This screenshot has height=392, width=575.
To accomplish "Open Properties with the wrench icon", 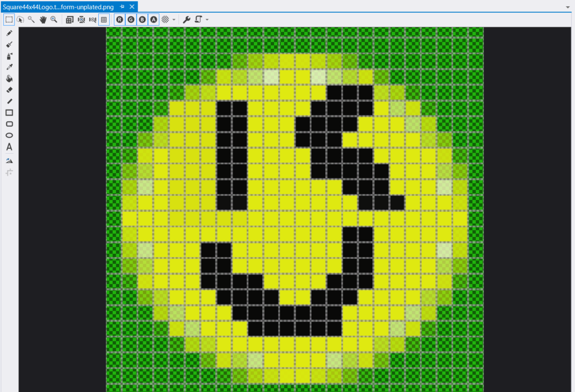I will [186, 20].
